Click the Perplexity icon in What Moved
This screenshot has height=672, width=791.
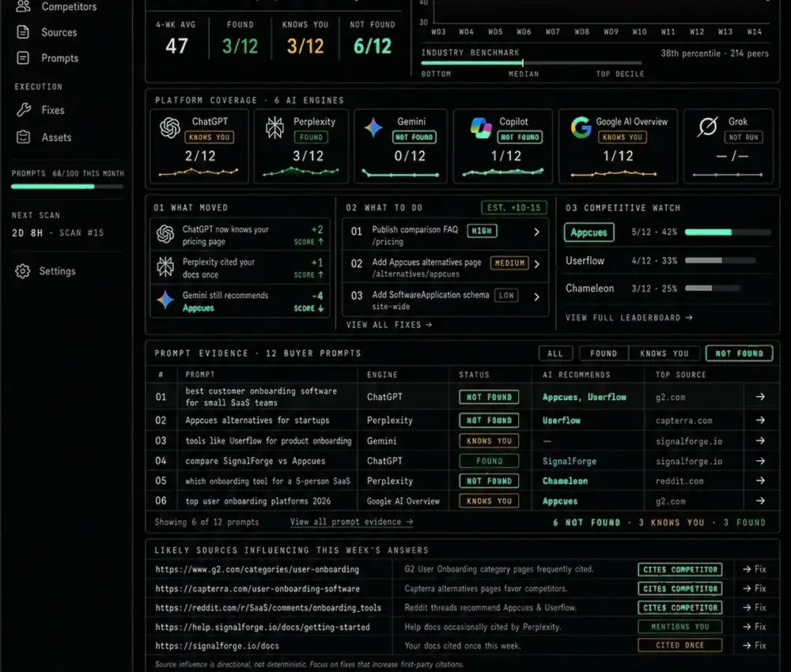(165, 267)
